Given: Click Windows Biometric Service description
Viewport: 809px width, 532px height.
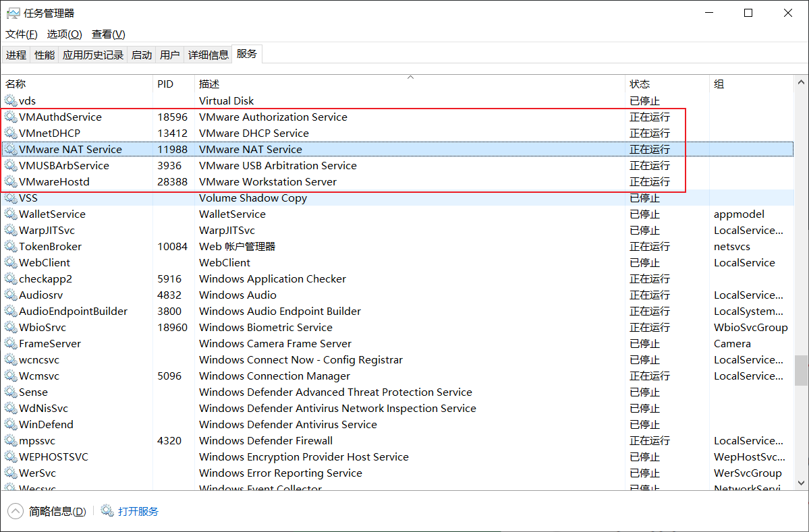Looking at the screenshot, I should [x=266, y=327].
